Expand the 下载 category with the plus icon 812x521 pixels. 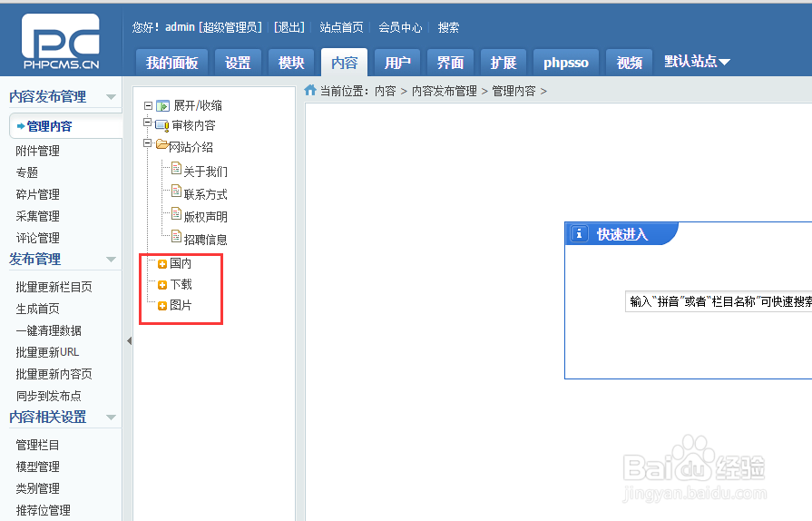click(x=162, y=285)
